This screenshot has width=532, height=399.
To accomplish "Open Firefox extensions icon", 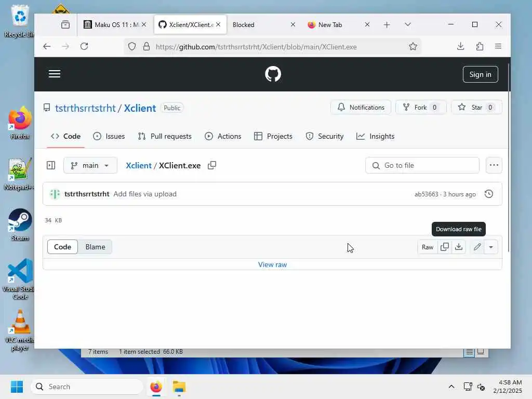I will (480, 46).
